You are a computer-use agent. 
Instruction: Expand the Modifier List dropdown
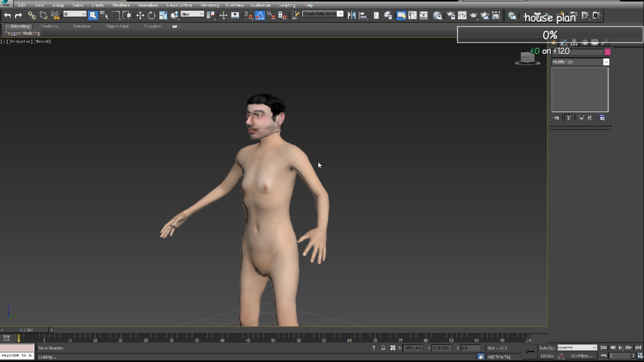(606, 62)
